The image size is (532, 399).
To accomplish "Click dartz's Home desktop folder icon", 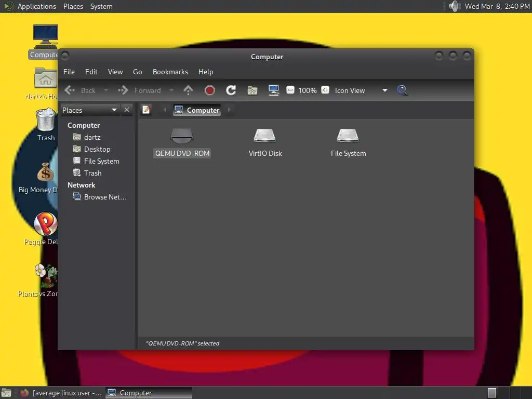I will (x=46, y=78).
